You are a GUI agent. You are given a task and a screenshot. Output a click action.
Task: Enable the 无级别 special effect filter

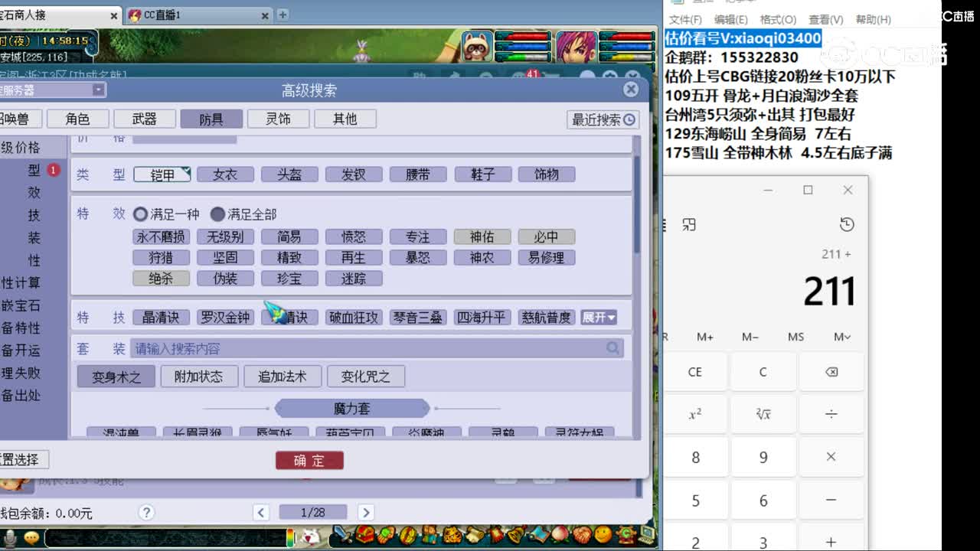(x=225, y=236)
